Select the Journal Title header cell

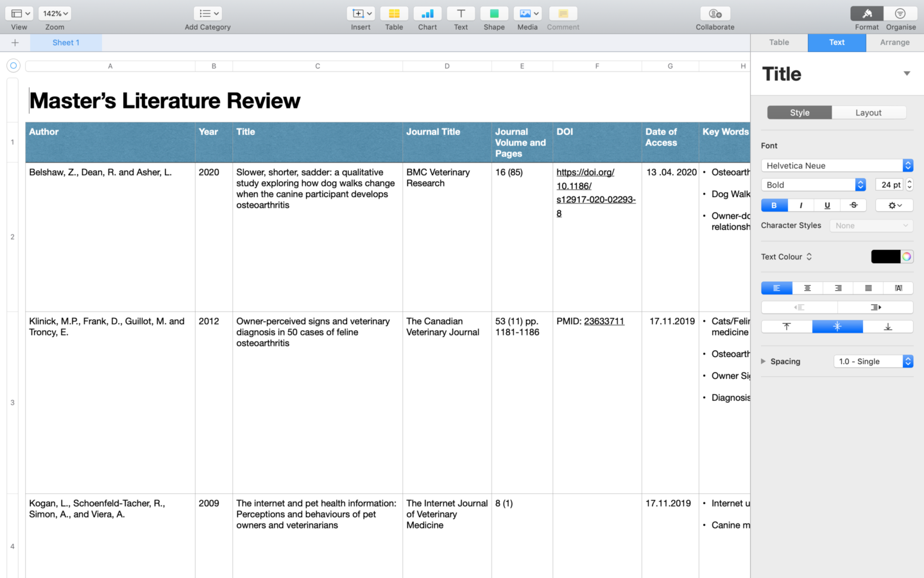click(x=447, y=142)
